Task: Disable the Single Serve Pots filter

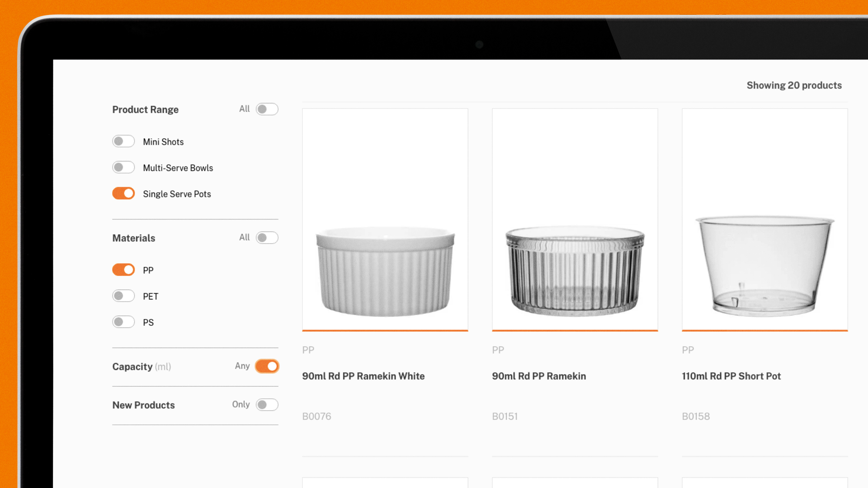Action: [x=123, y=193]
